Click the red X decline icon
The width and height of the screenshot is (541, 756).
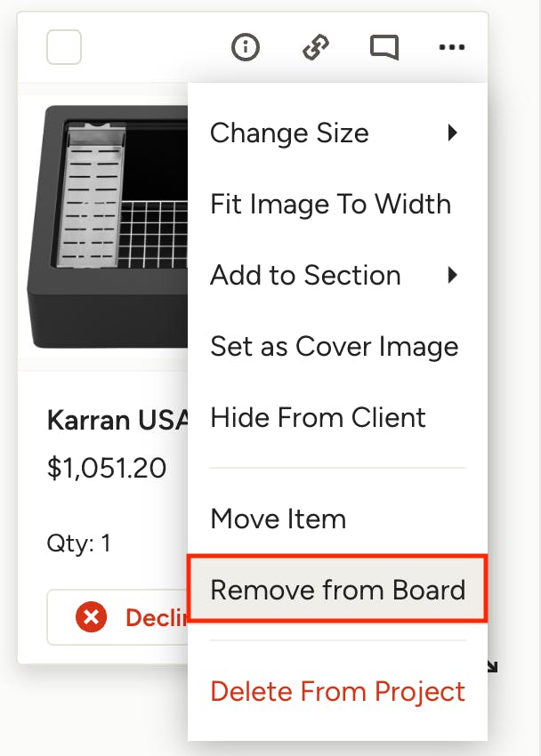(x=91, y=617)
